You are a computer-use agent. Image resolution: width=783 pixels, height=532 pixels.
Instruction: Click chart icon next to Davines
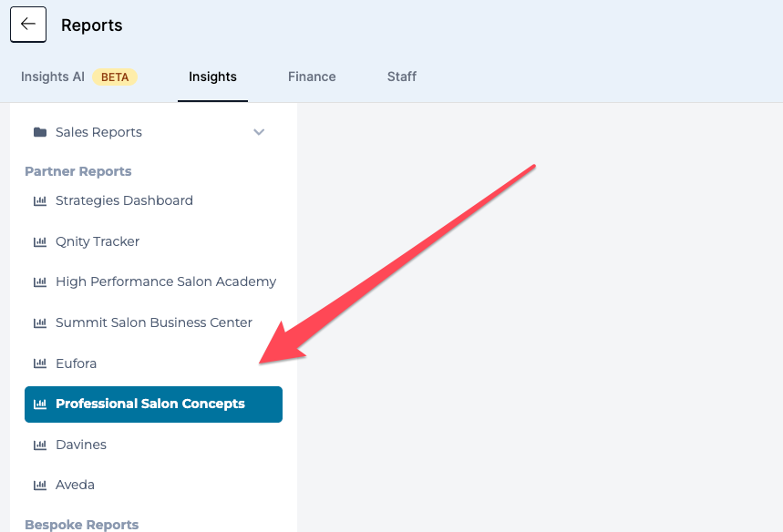point(40,445)
